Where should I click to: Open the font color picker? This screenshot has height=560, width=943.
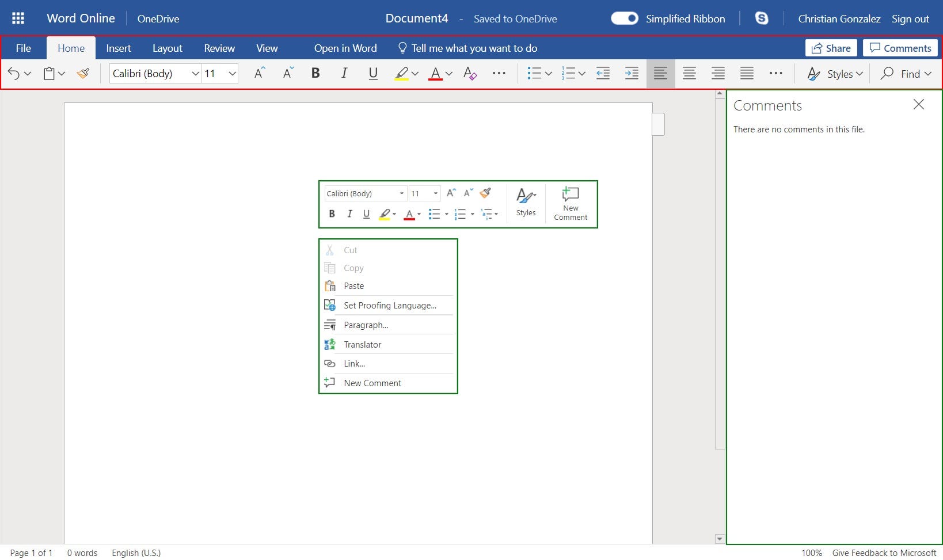click(450, 74)
